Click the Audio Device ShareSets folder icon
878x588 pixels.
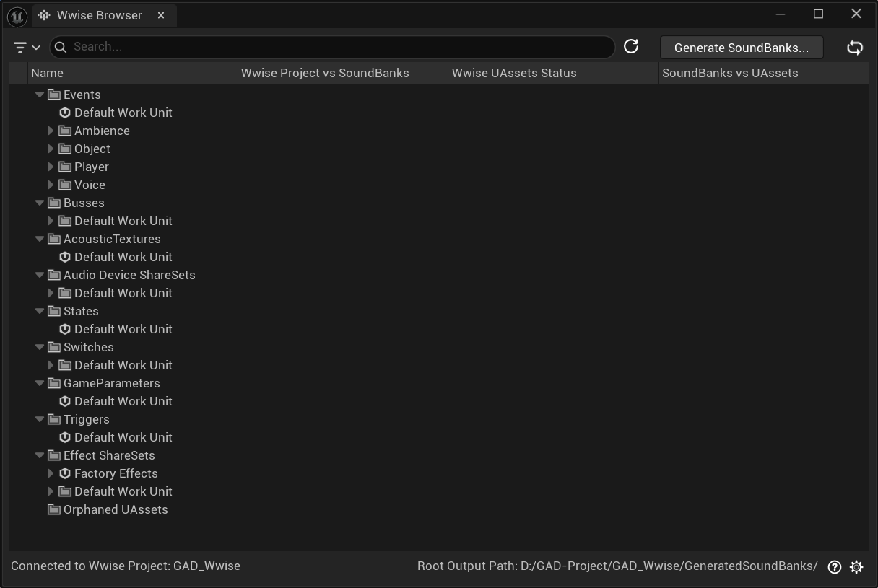coord(54,275)
